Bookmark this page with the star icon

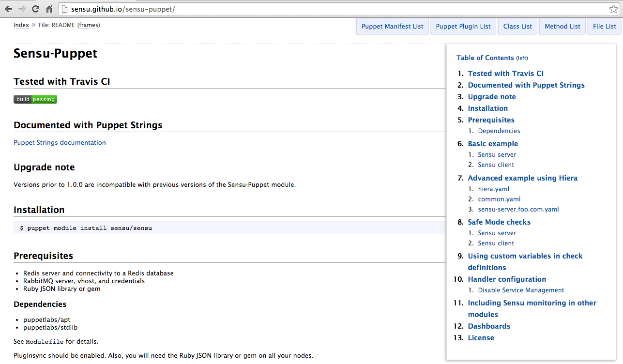point(613,9)
